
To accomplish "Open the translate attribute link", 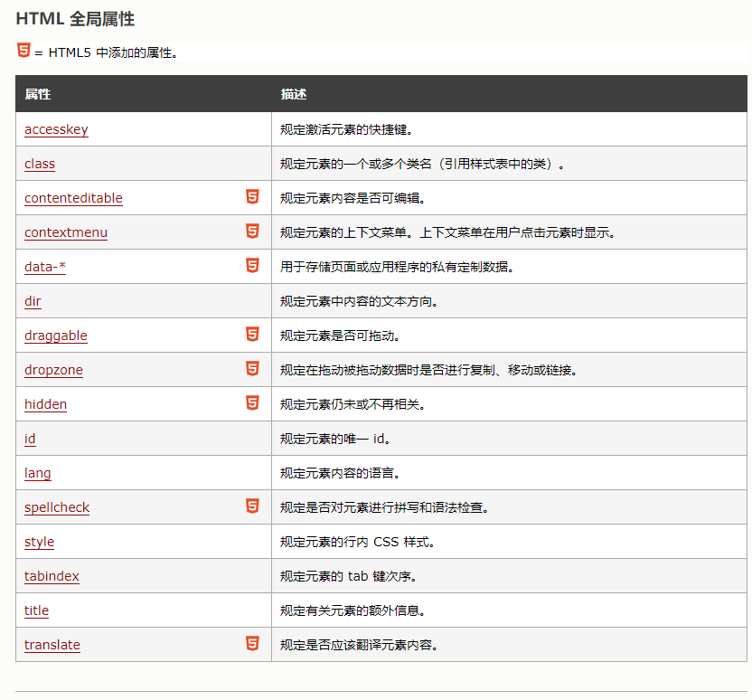I will pyautogui.click(x=52, y=646).
